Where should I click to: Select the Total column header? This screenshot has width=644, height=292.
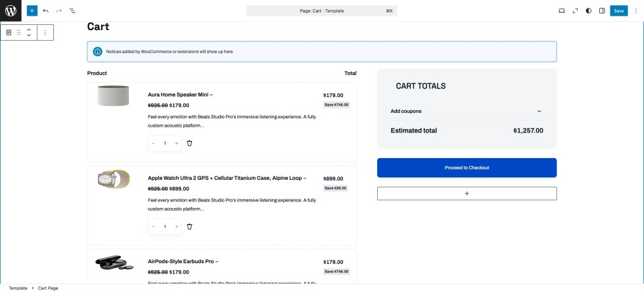[350, 73]
